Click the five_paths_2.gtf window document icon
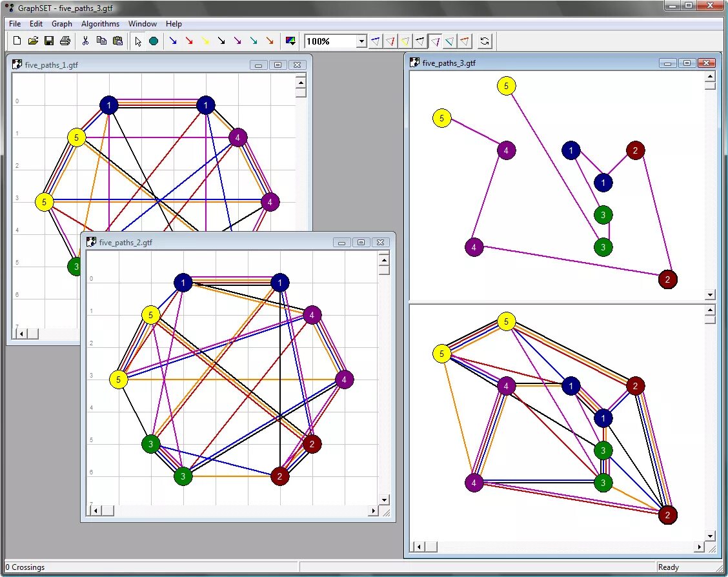This screenshot has height=577, width=728. [x=92, y=242]
